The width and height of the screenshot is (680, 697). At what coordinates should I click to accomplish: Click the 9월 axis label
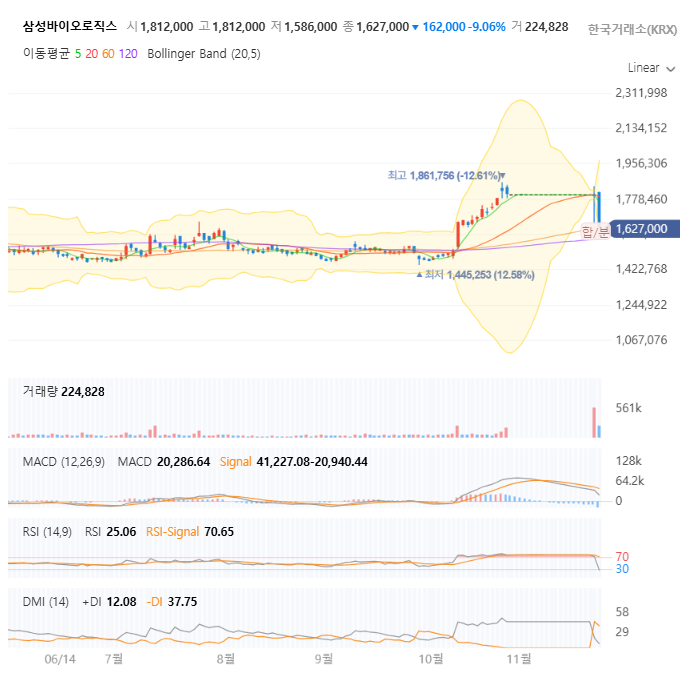pos(324,659)
